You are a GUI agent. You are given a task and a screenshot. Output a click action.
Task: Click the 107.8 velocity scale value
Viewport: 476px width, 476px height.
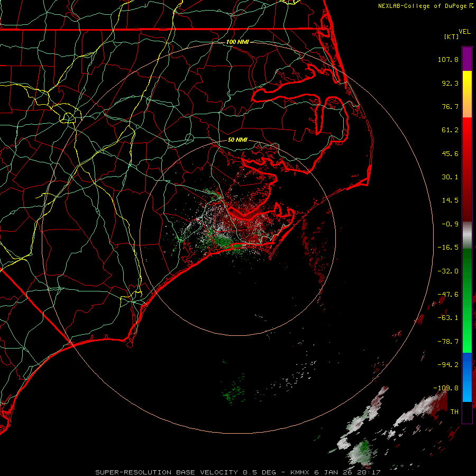448,59
